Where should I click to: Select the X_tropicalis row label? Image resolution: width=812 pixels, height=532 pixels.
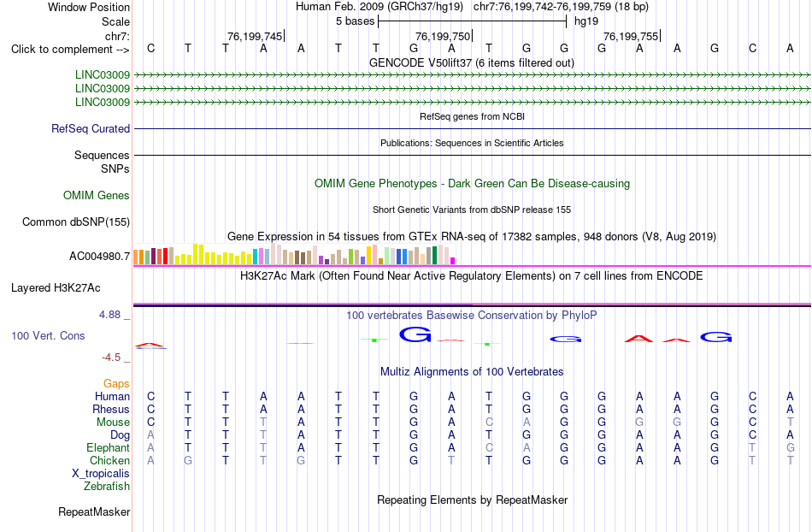101,474
